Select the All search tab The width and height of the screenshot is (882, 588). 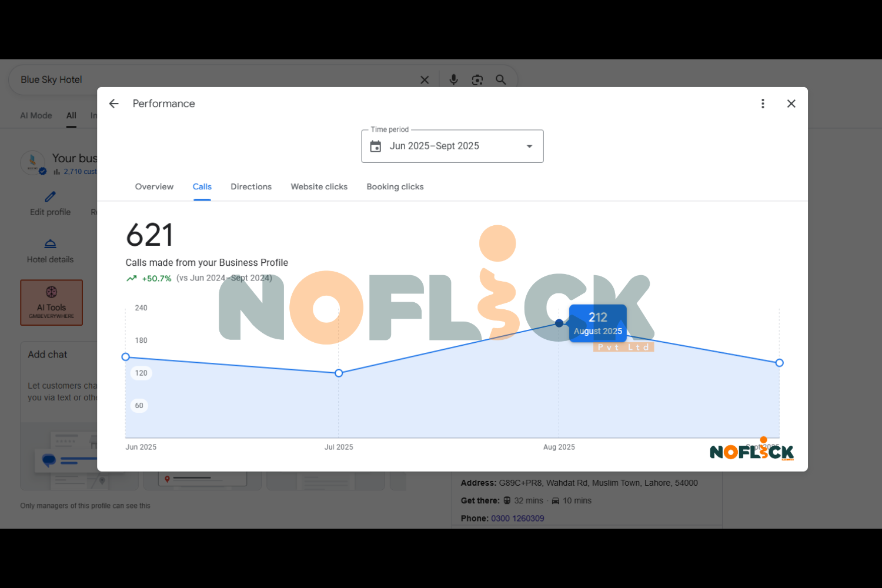coord(71,116)
